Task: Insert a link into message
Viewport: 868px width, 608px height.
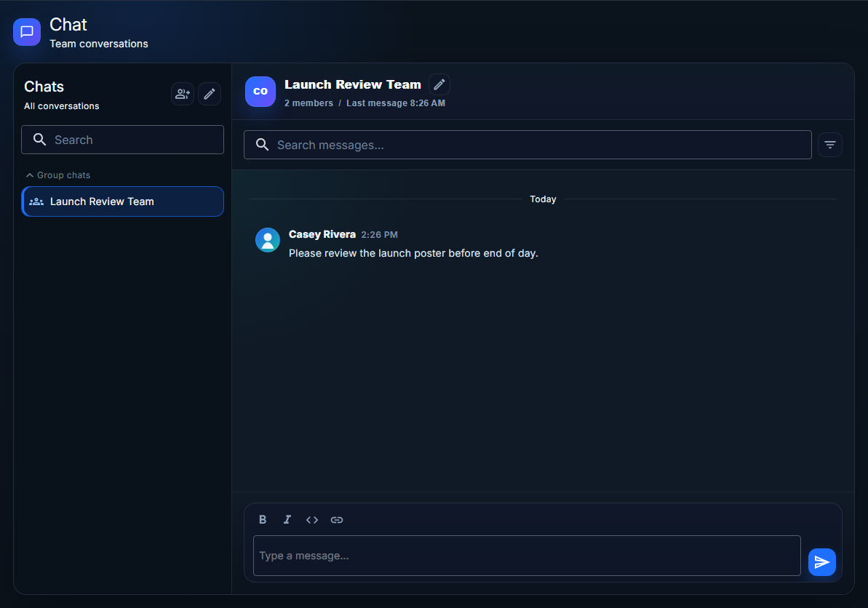Action: coord(337,519)
